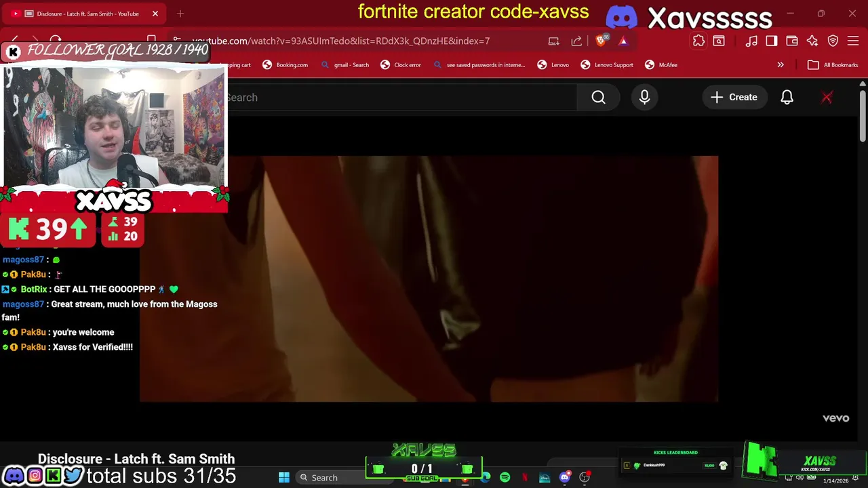868x488 pixels.
Task: Click the install-app icon in address bar
Action: coord(553,41)
